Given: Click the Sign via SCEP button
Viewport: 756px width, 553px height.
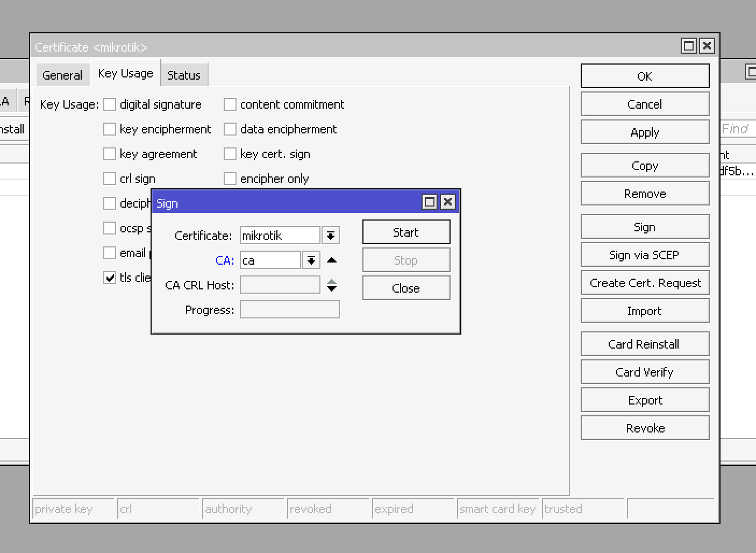Looking at the screenshot, I should tap(645, 255).
